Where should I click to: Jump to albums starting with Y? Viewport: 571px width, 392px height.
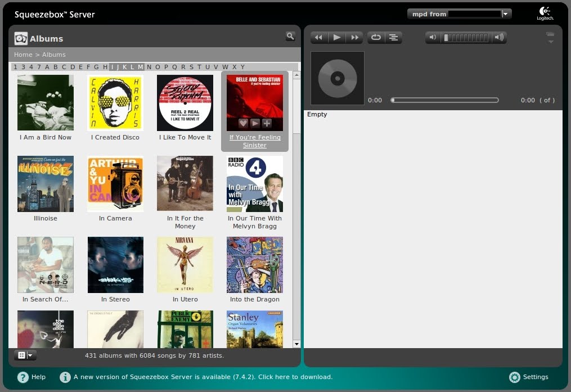click(x=242, y=67)
